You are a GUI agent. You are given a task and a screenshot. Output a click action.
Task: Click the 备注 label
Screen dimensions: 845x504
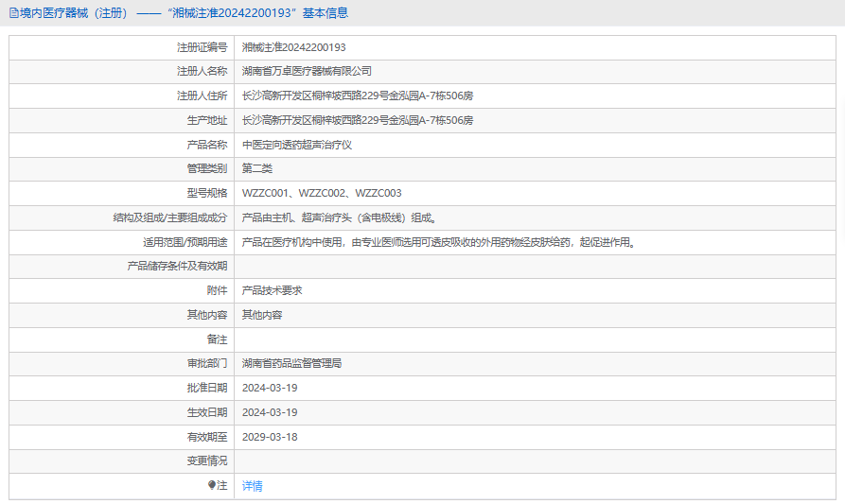(x=218, y=339)
